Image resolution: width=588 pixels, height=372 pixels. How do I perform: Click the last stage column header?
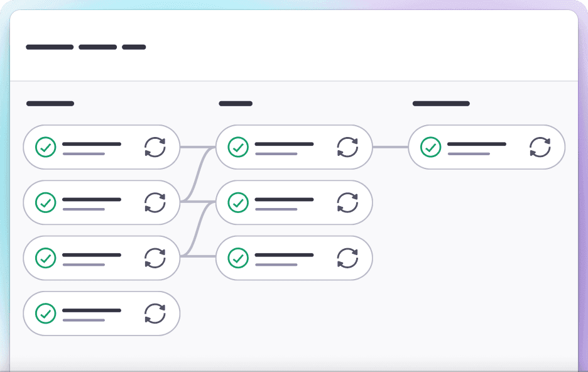441,104
